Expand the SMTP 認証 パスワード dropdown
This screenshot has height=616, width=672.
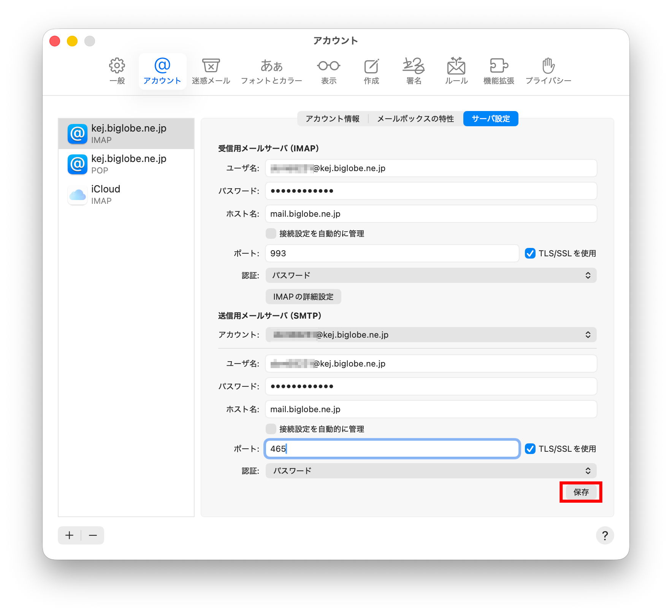431,471
